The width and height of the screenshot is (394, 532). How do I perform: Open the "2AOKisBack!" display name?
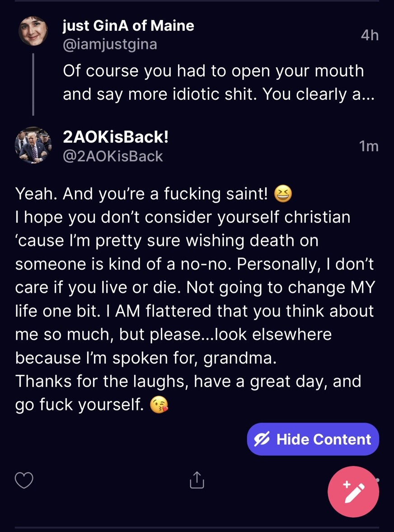click(x=116, y=137)
